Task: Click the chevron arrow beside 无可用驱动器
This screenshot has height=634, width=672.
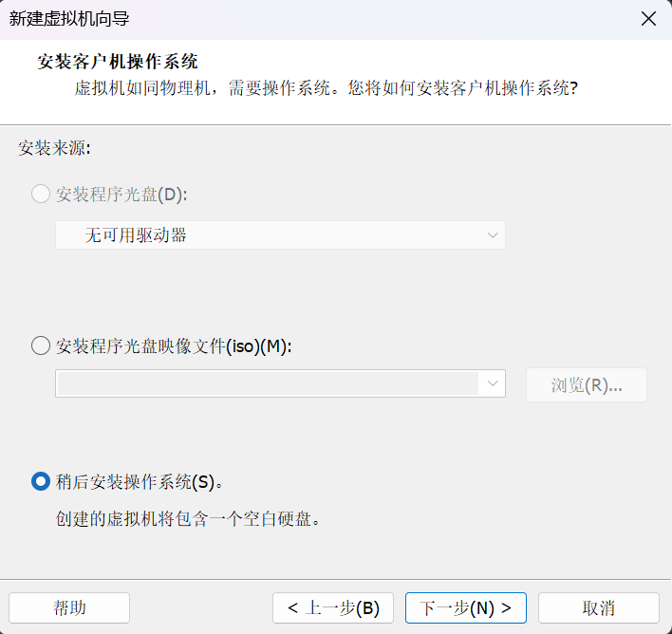Action: tap(493, 235)
